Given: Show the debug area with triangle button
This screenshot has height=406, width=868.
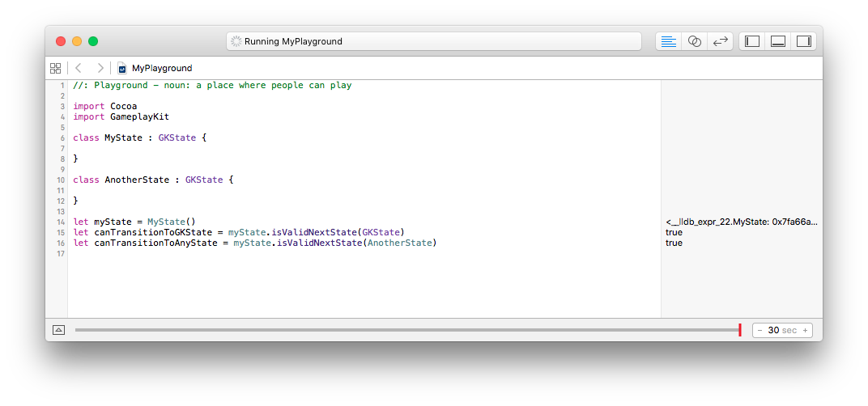Looking at the screenshot, I should (58, 330).
